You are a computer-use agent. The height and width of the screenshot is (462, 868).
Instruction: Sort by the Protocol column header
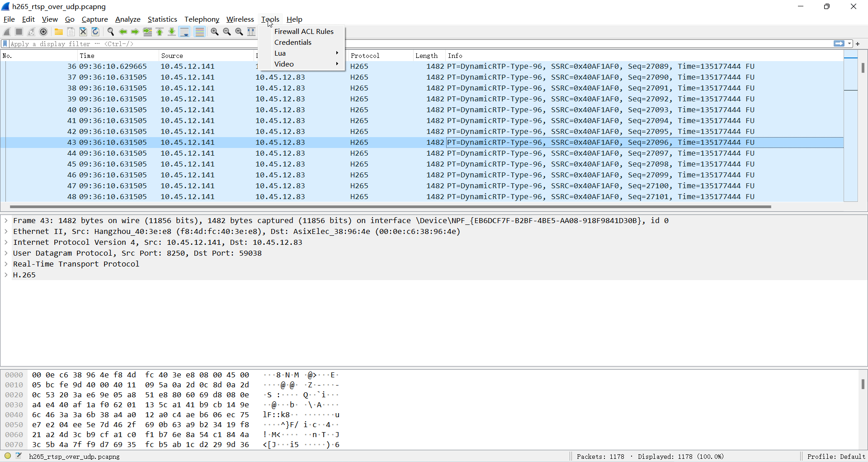(381, 56)
